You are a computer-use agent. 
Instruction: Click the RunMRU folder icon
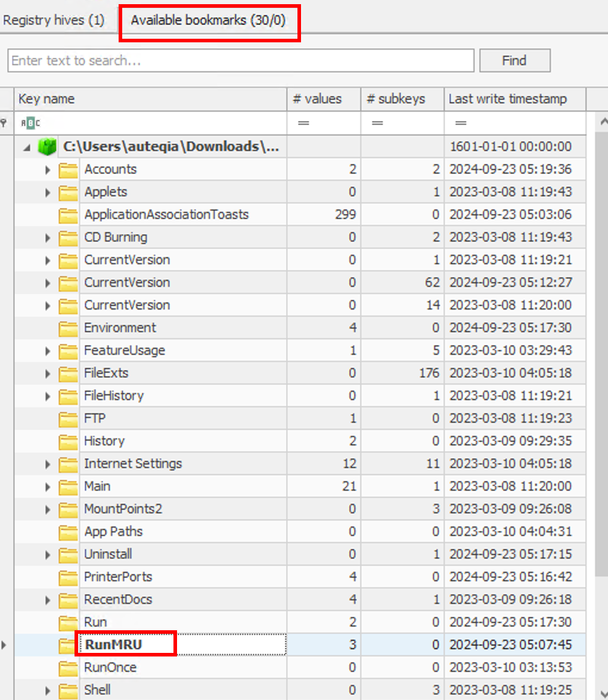click(x=67, y=645)
